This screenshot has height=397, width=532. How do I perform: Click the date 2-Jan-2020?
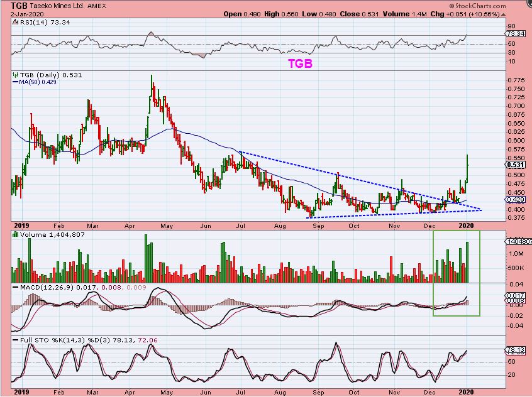click(x=26, y=14)
